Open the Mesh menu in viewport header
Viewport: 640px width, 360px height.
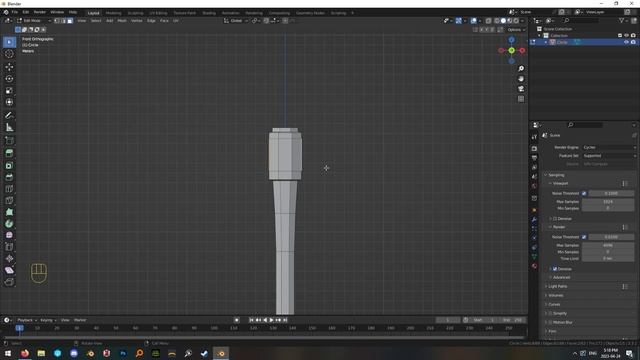point(122,20)
